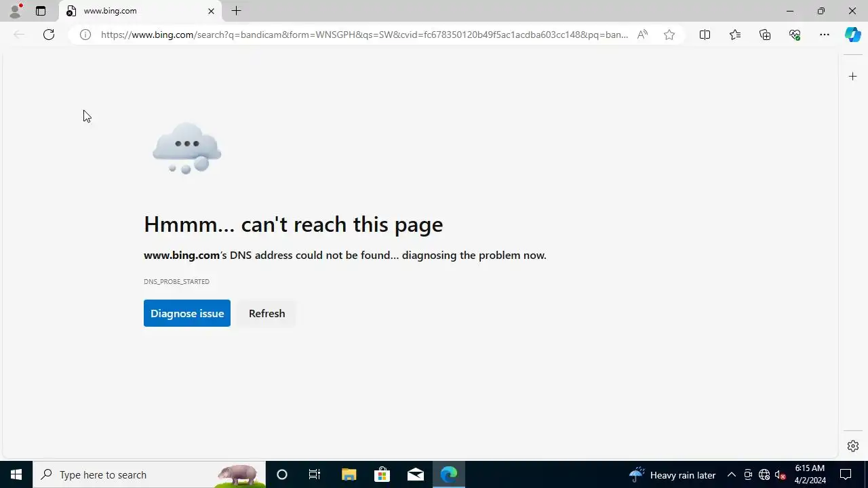Reload the page with the refresh icon

click(49, 35)
